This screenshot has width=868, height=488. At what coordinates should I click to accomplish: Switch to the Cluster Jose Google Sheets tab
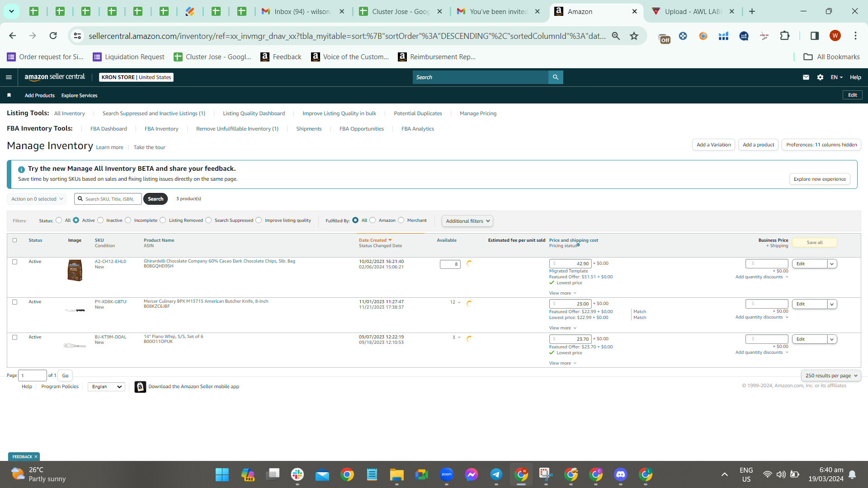tap(401, 12)
